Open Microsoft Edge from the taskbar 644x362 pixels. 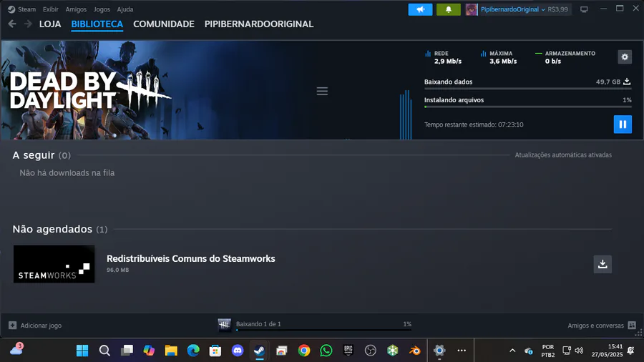tap(193, 351)
